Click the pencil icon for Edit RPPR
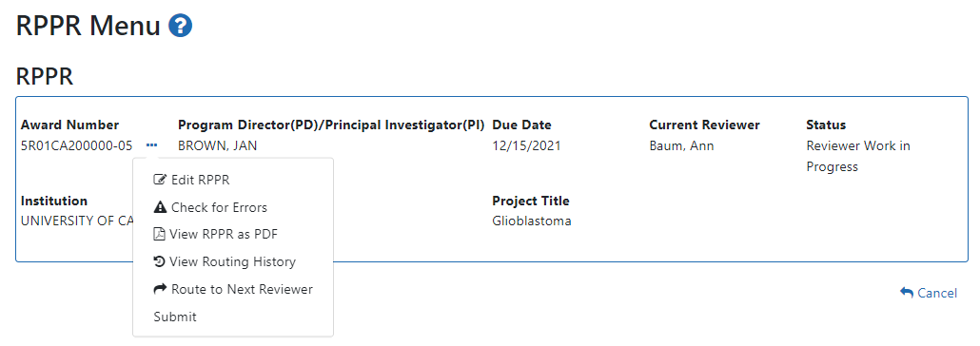 [x=160, y=180]
